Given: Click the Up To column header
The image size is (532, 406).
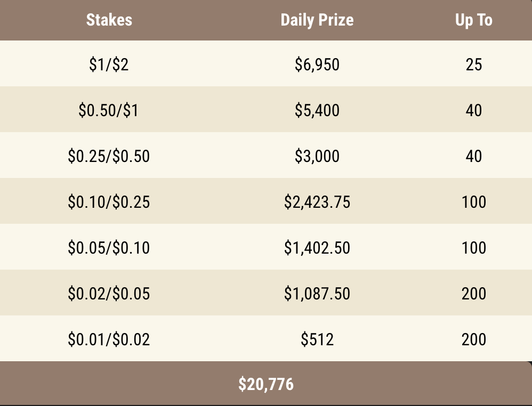Looking at the screenshot, I should click(473, 20).
